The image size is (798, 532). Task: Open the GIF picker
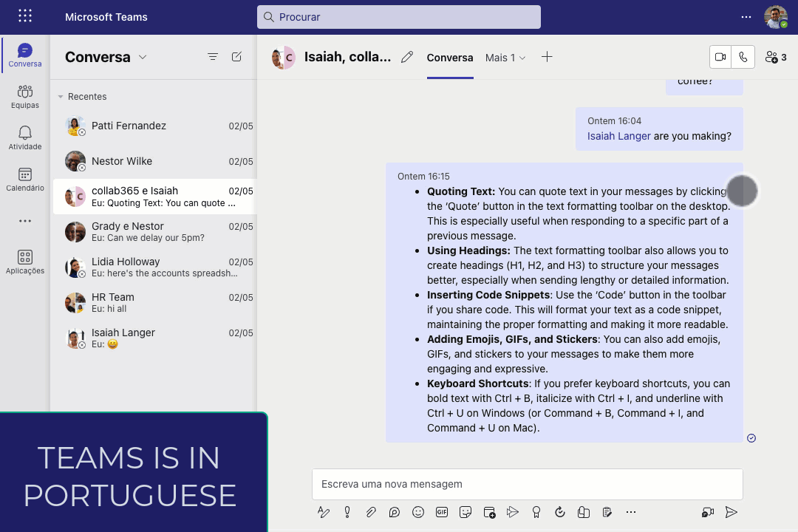coord(442,511)
